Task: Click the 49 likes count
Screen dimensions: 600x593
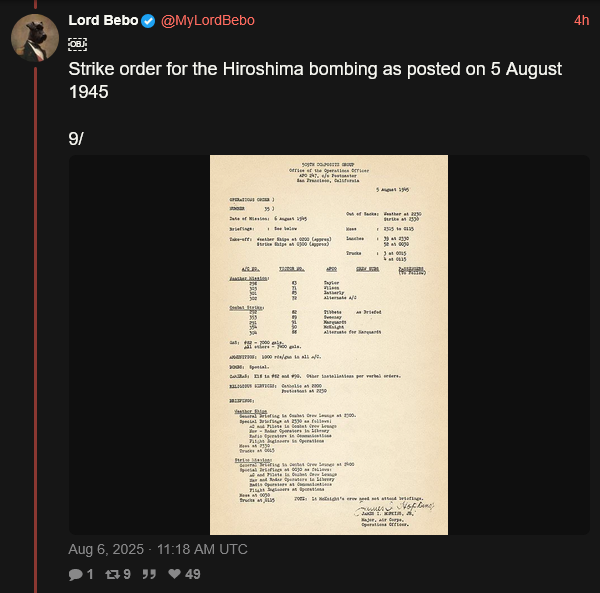Action: 192,574
